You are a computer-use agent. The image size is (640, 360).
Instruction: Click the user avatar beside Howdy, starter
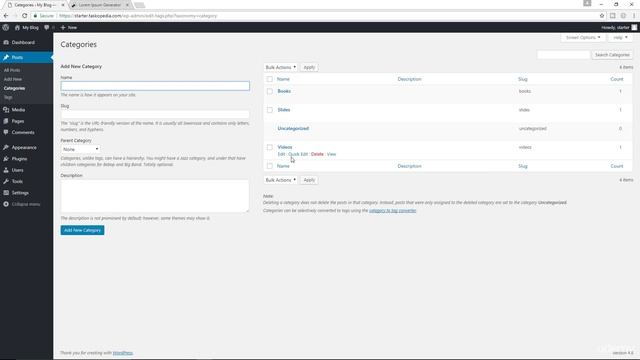pyautogui.click(x=634, y=27)
